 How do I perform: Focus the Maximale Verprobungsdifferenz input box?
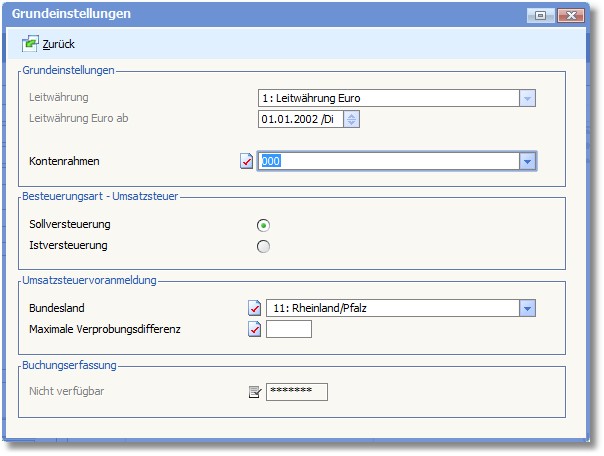click(x=289, y=329)
